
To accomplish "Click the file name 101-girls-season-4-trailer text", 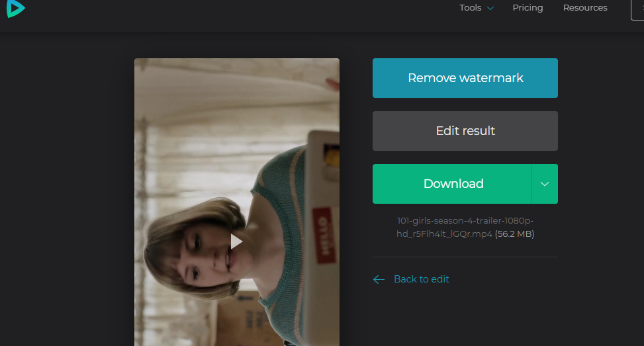I will 465,228.
